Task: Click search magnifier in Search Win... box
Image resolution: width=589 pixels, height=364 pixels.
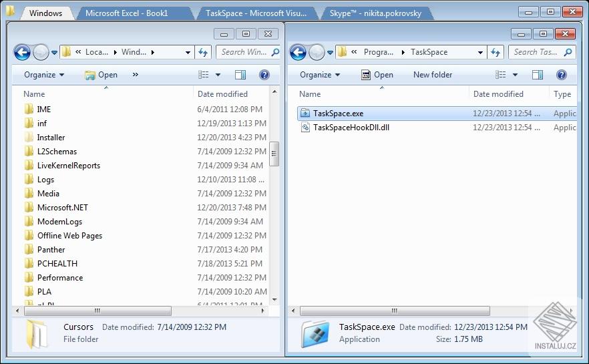Action: [275, 52]
